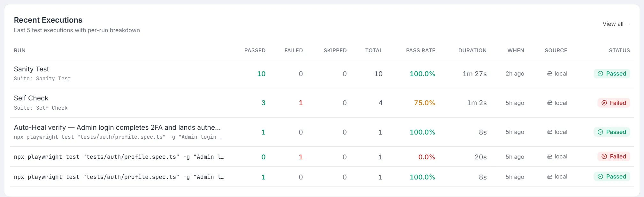Click the 20s duration value
This screenshot has width=644, height=197.
pyautogui.click(x=481, y=157)
